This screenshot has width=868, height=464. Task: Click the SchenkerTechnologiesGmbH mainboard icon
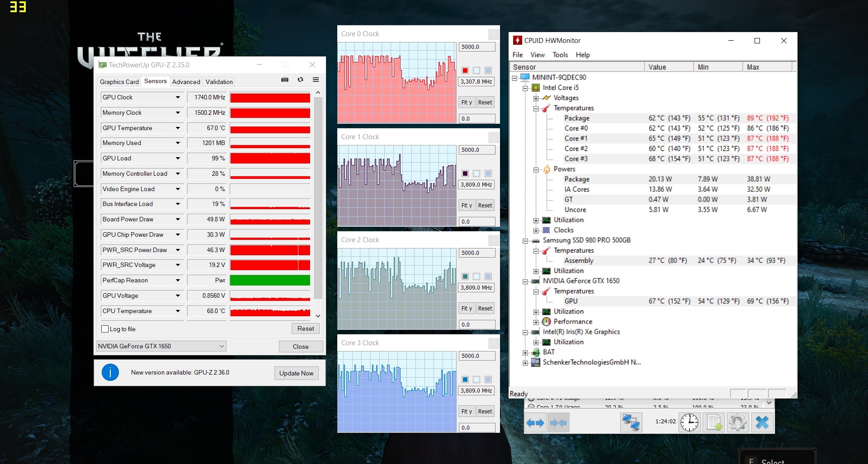coord(536,362)
